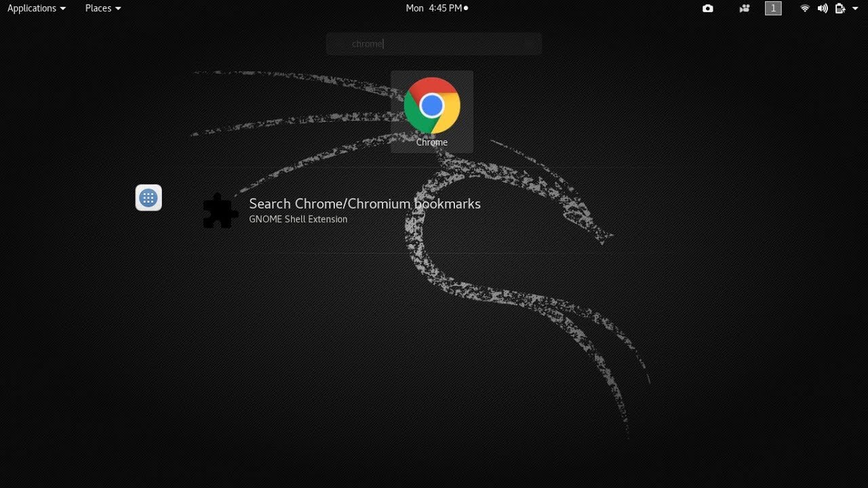
Task: Open the Wi-Fi status icon
Action: (805, 8)
